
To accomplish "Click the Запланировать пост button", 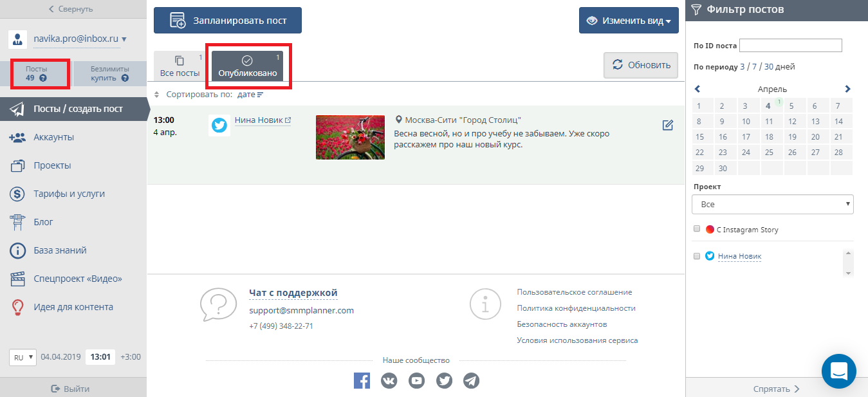I will tap(227, 21).
